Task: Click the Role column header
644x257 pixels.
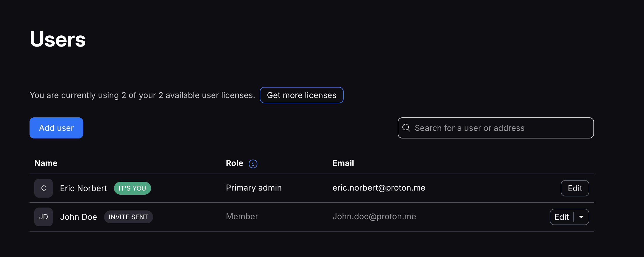Action: (x=234, y=163)
